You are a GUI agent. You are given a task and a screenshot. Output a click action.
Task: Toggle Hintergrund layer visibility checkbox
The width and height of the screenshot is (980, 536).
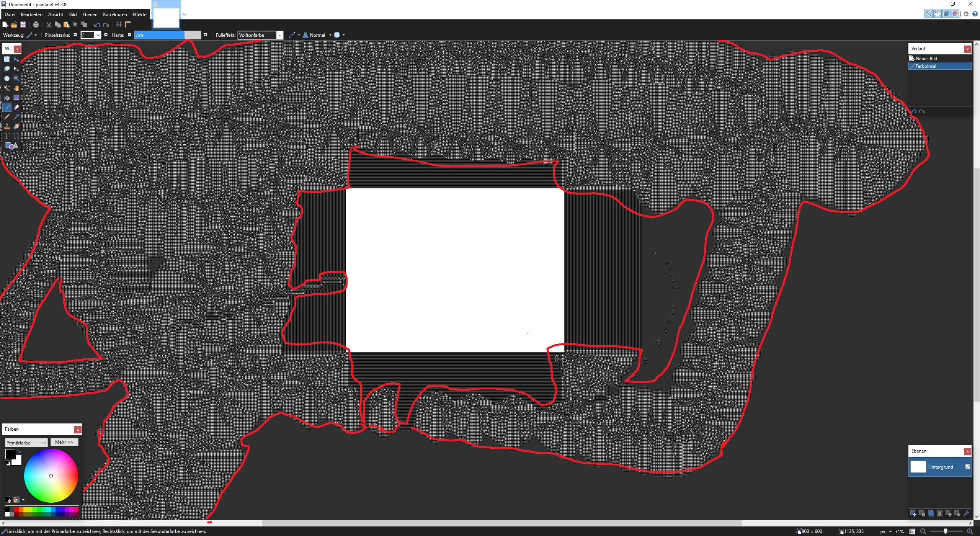tap(967, 467)
